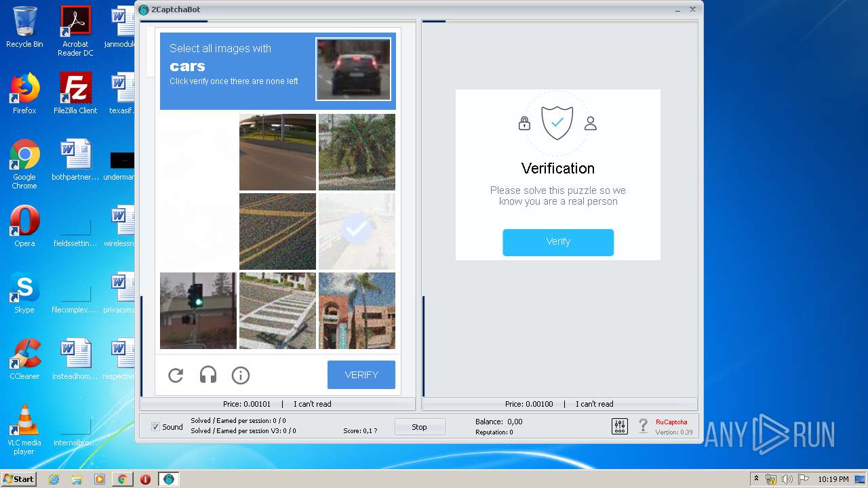Viewport: 868px width, 488px height.
Task: Reload the captcha challenge with refresh icon
Action: (x=176, y=375)
